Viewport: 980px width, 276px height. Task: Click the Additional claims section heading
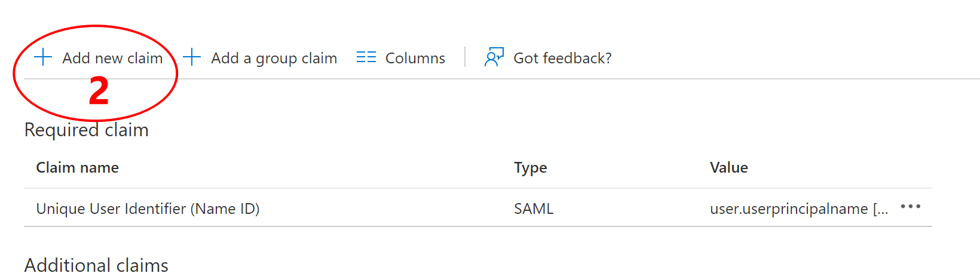point(96,265)
